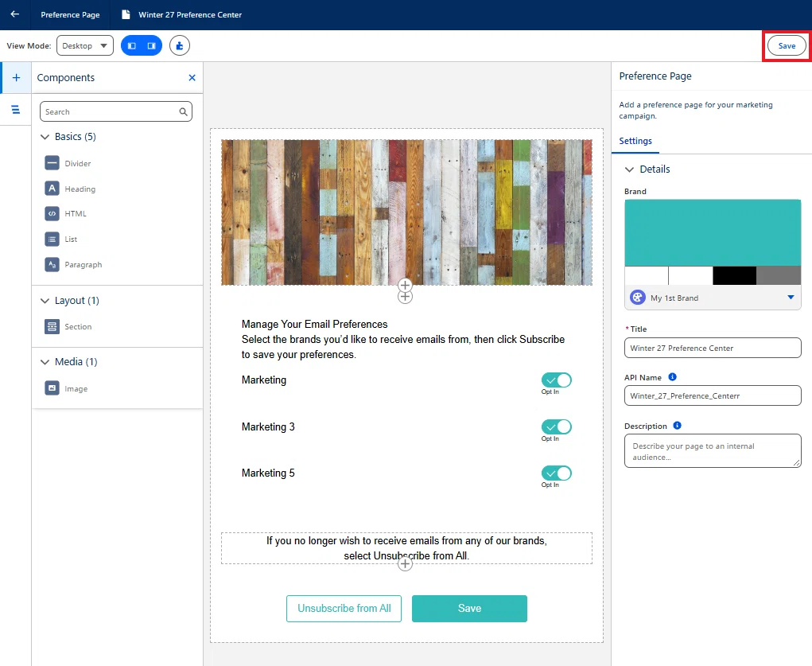Click the black brand color swatch
The width and height of the screenshot is (812, 666).
coord(734,276)
